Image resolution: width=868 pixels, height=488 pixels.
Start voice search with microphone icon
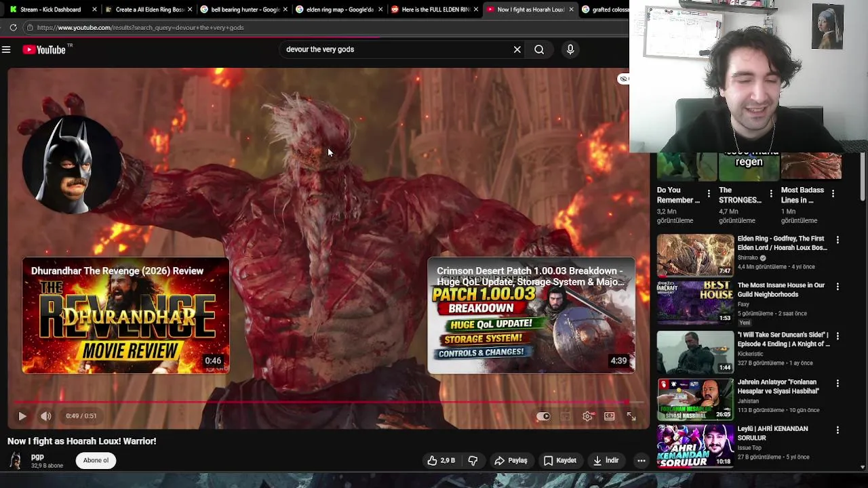pyautogui.click(x=570, y=49)
